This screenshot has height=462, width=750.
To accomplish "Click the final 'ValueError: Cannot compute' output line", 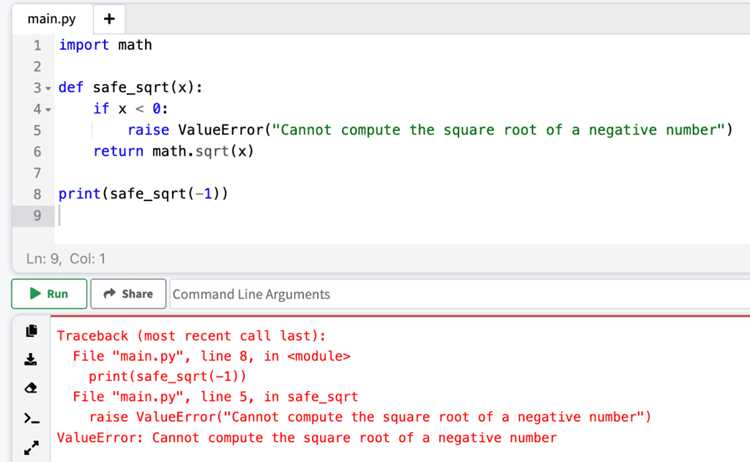I will tap(307, 438).
